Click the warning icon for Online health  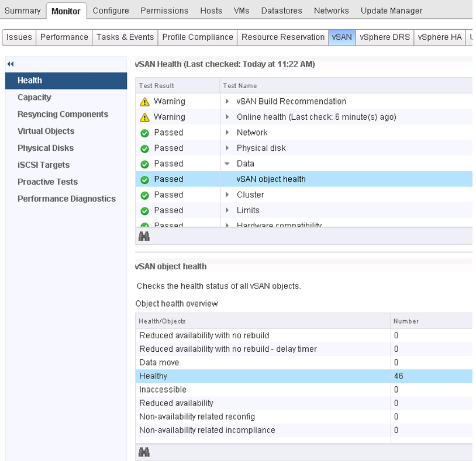(x=144, y=117)
